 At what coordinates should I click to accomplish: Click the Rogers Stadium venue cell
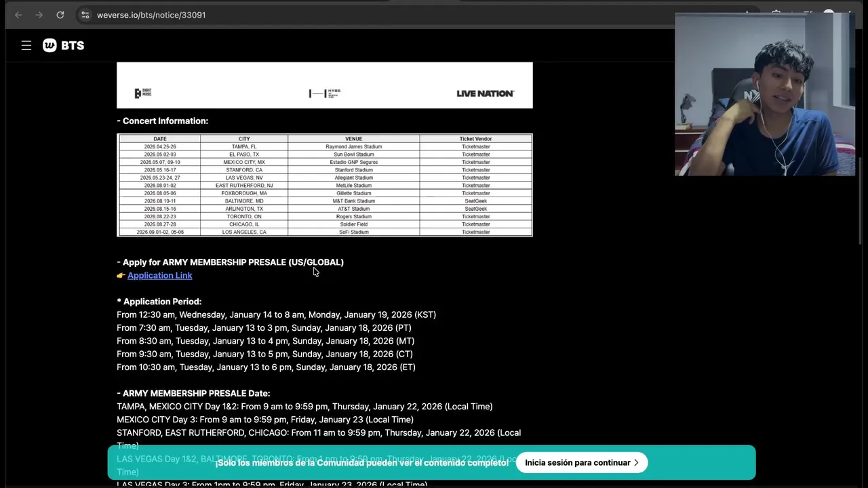pos(353,217)
